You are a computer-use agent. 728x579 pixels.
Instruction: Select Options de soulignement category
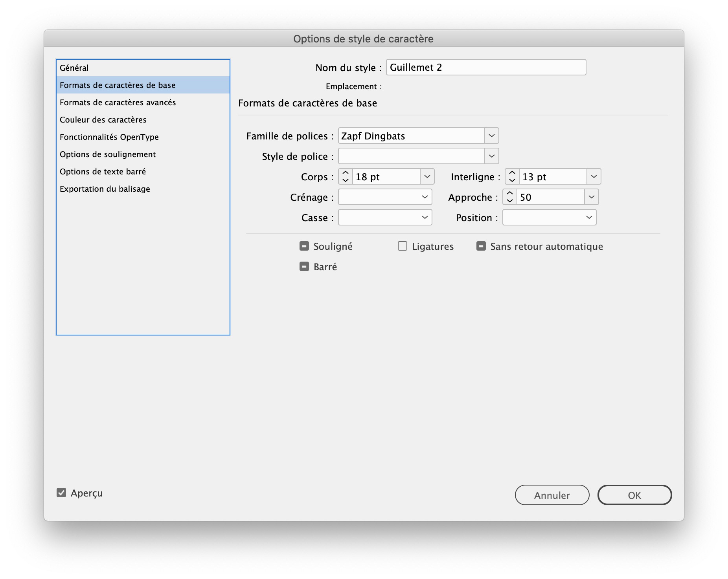pos(108,154)
